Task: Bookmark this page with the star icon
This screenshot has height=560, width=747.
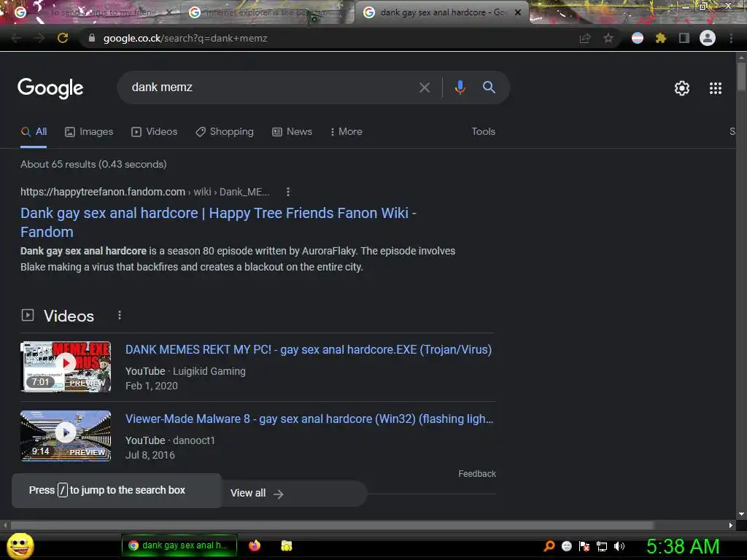Action: [608, 38]
